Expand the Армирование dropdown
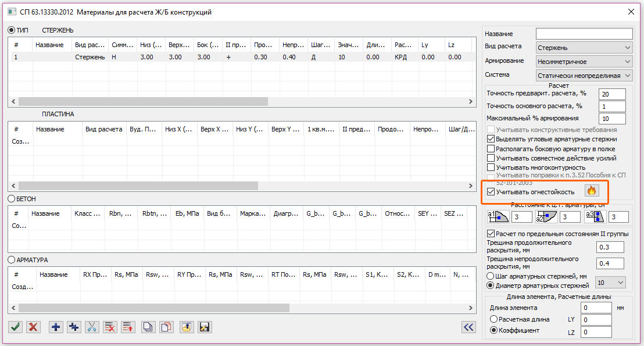Viewport: 644px width, 346px height. [x=584, y=61]
